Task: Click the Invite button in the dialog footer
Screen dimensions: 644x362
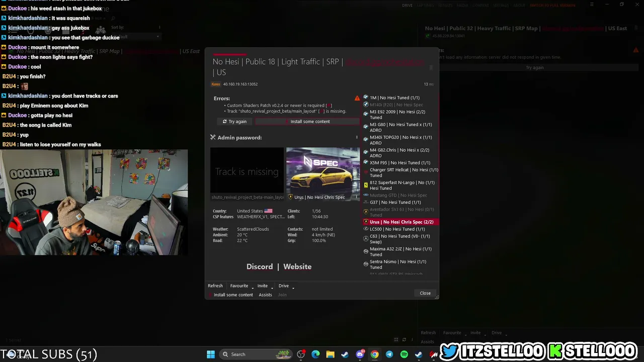Action: click(263, 286)
